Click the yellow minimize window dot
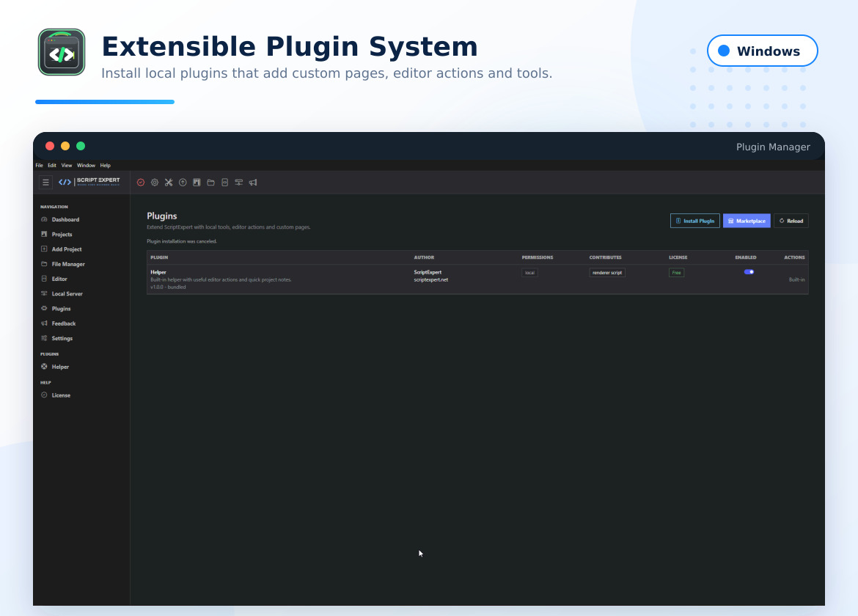Image resolution: width=858 pixels, height=616 pixels. pos(65,146)
